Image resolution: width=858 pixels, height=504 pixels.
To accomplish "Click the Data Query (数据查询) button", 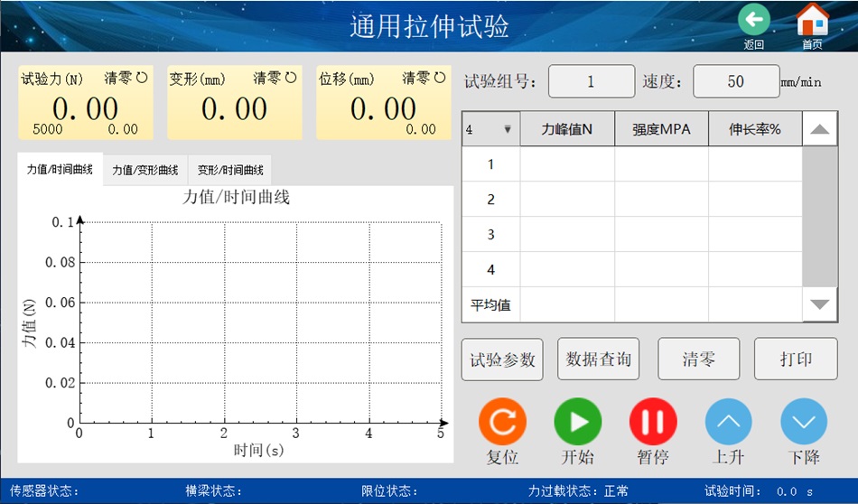I will 598,359.
